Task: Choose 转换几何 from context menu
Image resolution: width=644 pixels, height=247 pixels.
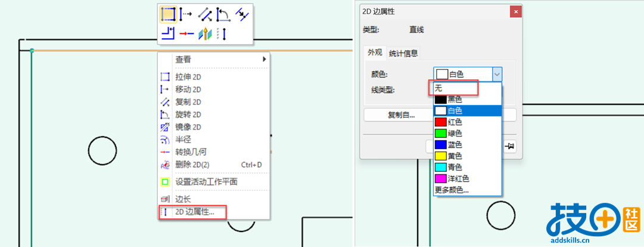Action: [x=213, y=153]
